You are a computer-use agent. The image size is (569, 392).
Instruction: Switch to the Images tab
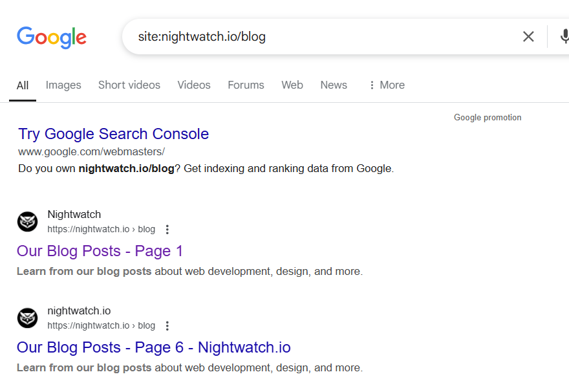63,85
